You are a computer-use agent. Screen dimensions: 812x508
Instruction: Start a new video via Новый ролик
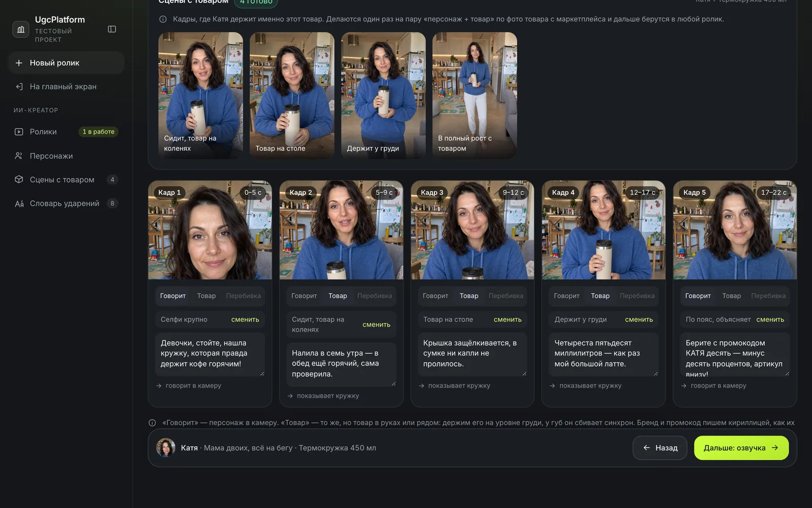[66, 63]
